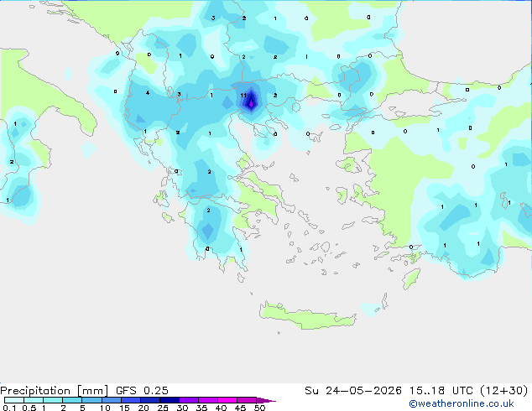Click legend tick label '10'
Image resolution: width=532 pixels, height=411 pixels.
[x=105, y=408]
